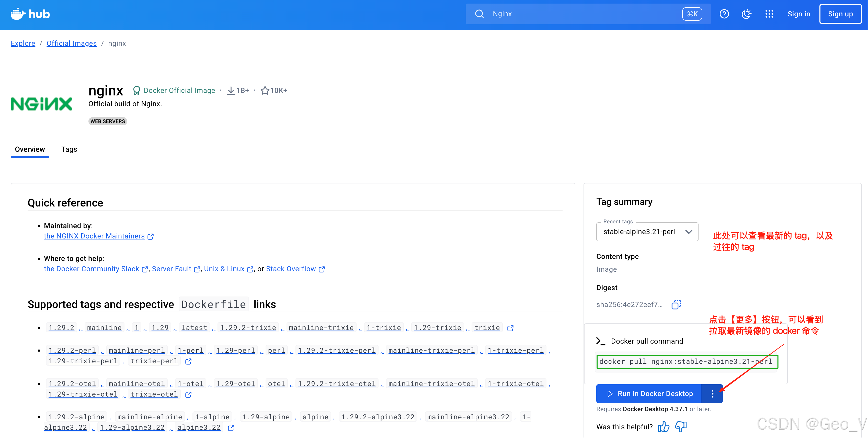
Task: Open the Unix & Linux link
Action: click(x=224, y=269)
